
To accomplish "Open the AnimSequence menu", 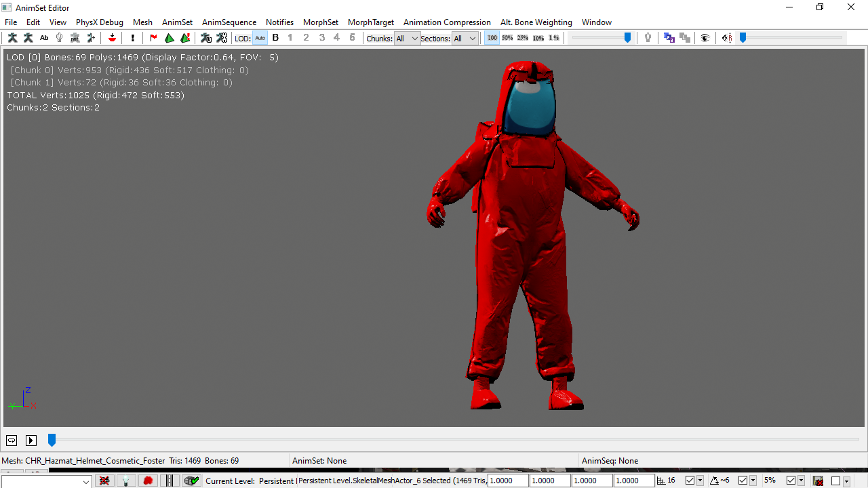I will click(229, 22).
